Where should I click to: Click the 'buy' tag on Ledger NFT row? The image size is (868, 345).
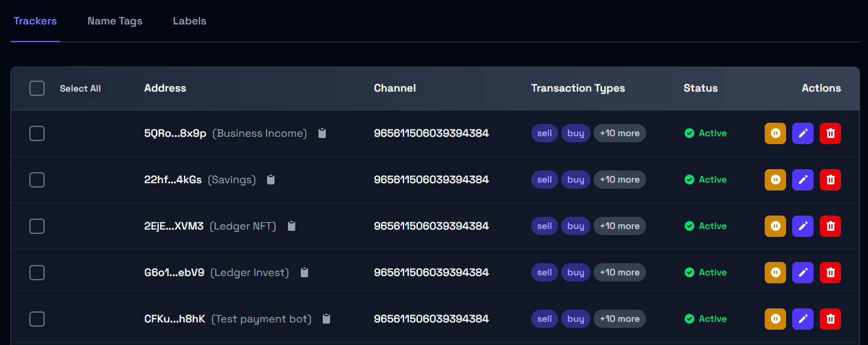pos(575,226)
